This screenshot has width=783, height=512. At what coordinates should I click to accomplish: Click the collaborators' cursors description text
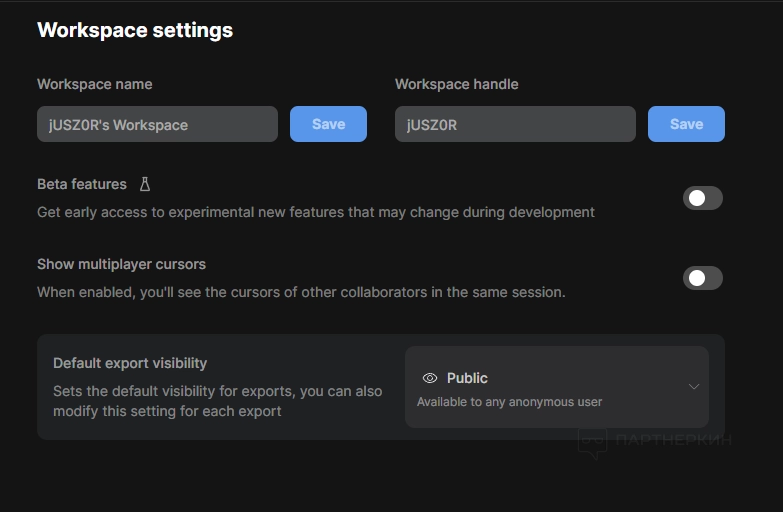301,292
